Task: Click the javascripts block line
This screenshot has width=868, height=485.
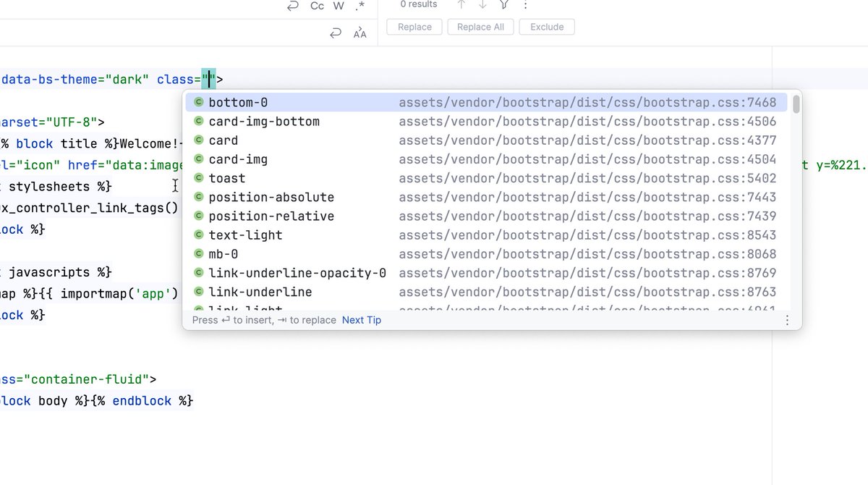Action: coord(56,272)
